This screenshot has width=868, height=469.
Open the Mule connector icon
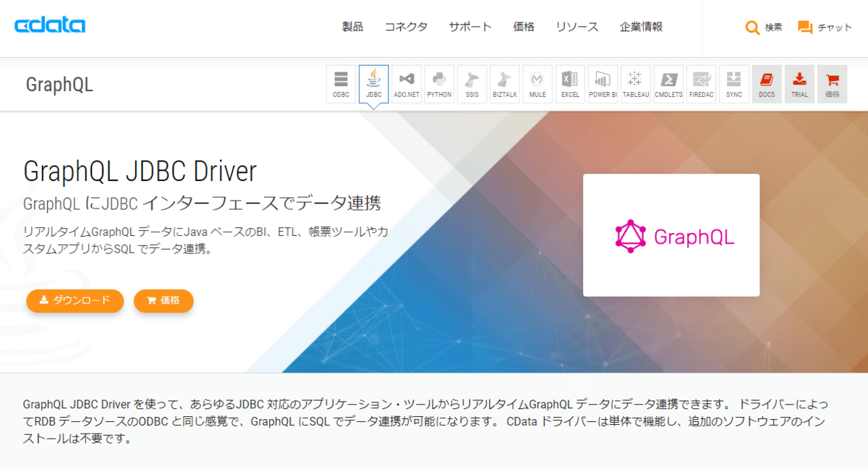(537, 84)
